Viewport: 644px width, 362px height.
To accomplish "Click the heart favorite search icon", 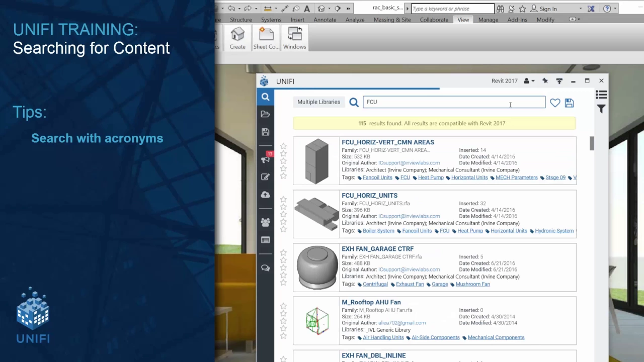I will coord(555,103).
